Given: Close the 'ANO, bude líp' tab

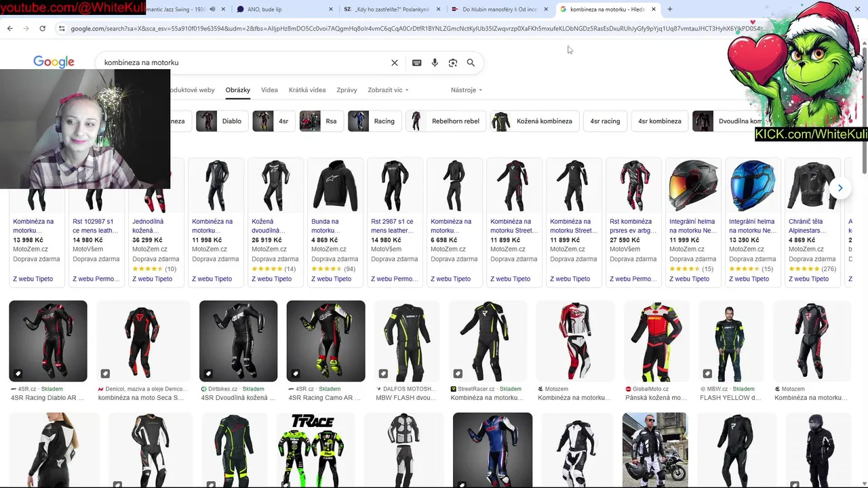Looking at the screenshot, I should click(331, 9).
